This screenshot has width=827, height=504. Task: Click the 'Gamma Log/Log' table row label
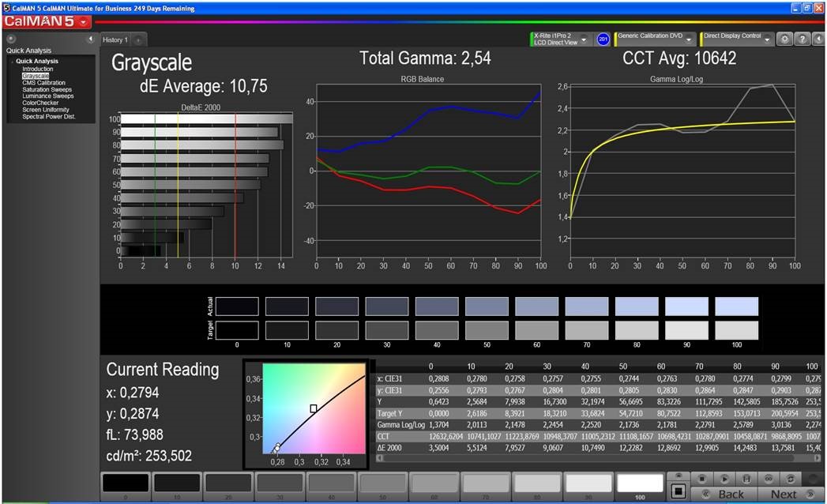click(400, 425)
